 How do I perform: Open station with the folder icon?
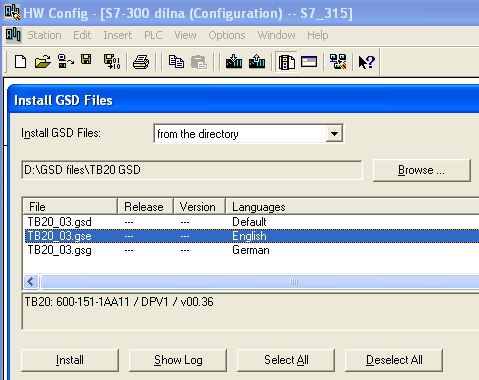point(43,62)
